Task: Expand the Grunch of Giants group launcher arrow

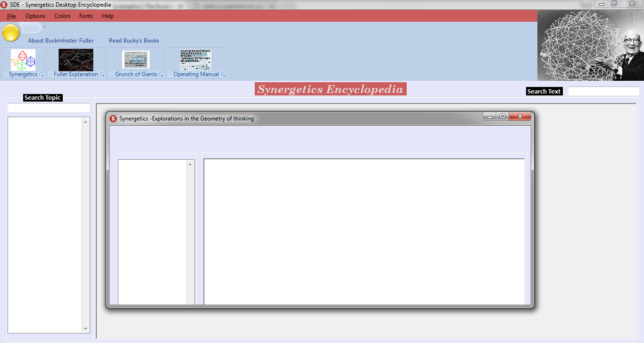Action: [161, 75]
